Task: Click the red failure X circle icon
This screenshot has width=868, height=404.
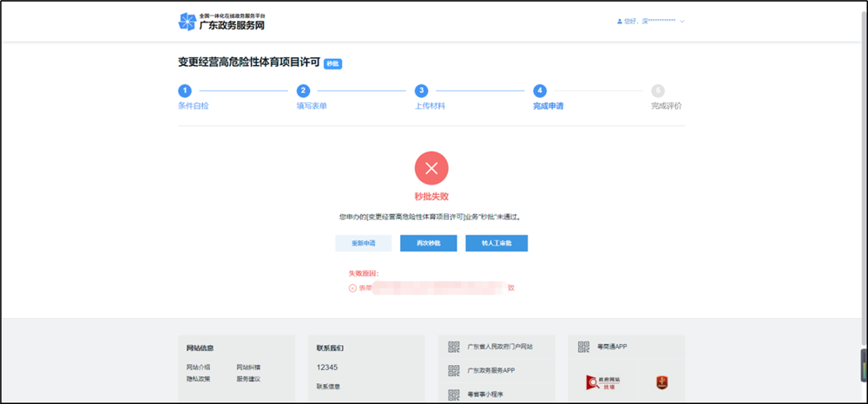Action: 431,168
